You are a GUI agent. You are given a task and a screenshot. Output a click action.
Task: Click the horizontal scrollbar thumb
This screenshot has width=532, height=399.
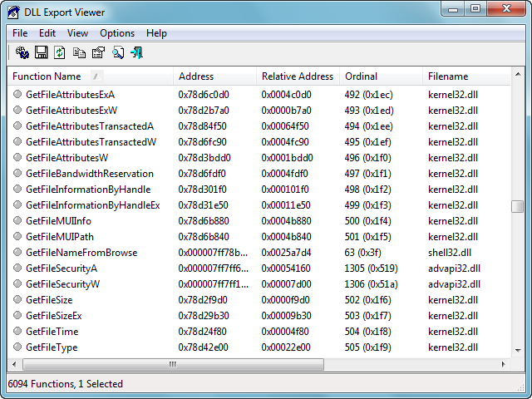tap(173, 364)
